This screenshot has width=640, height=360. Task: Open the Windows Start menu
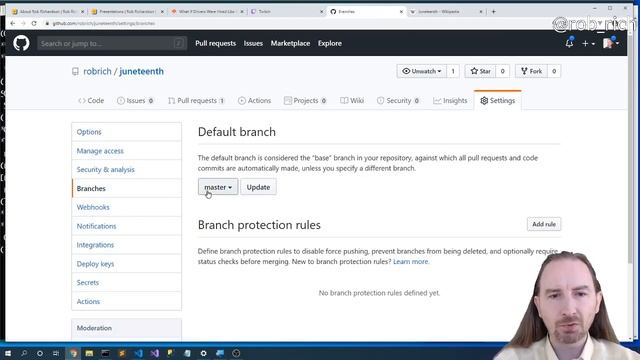click(7, 353)
